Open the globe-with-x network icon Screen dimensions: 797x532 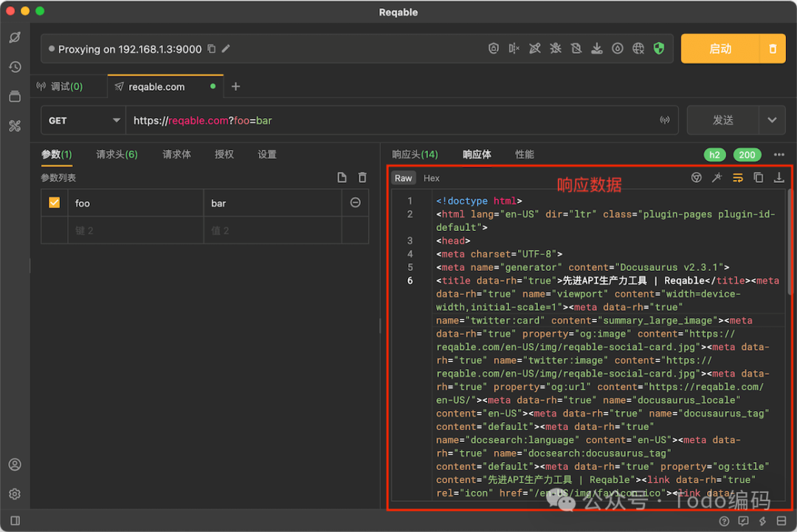pyautogui.click(x=639, y=47)
